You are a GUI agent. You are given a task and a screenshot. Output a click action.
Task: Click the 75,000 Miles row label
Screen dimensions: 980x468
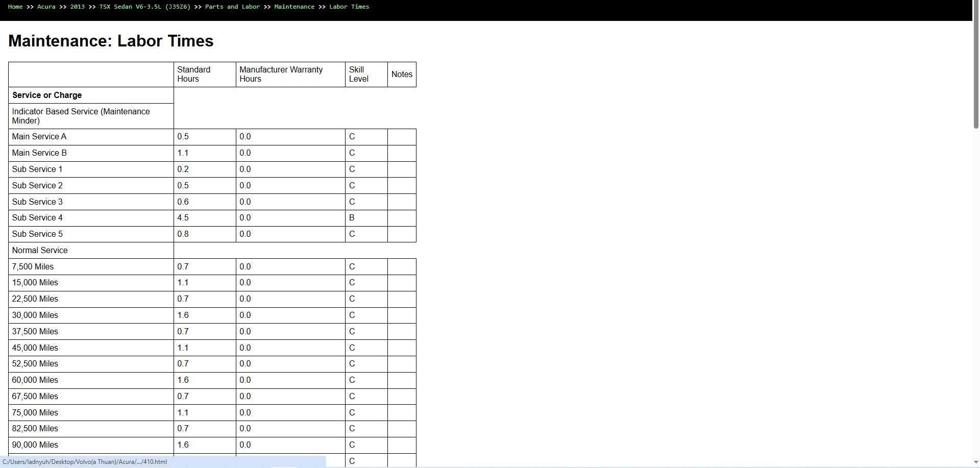(35, 413)
